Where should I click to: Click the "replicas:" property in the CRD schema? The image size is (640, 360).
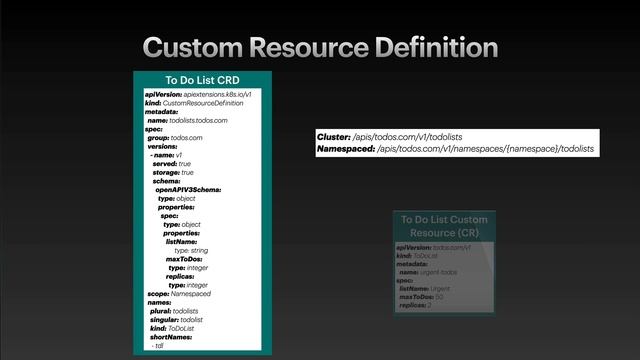(180, 276)
